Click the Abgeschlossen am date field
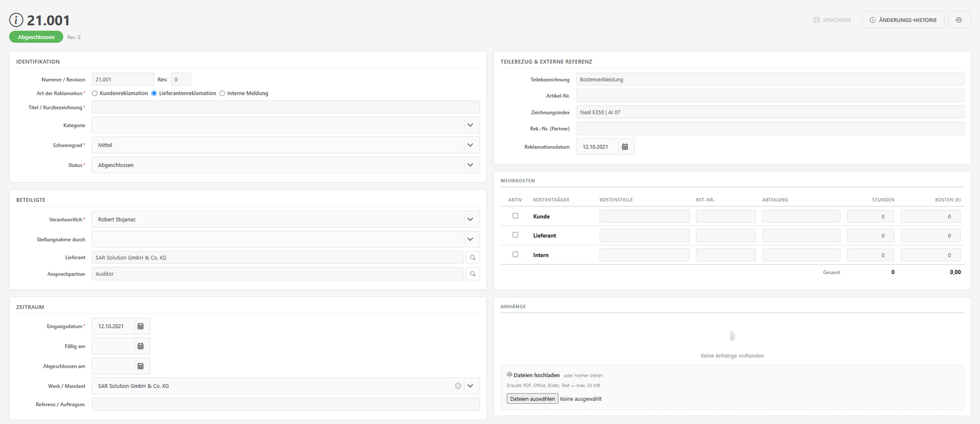 point(113,366)
